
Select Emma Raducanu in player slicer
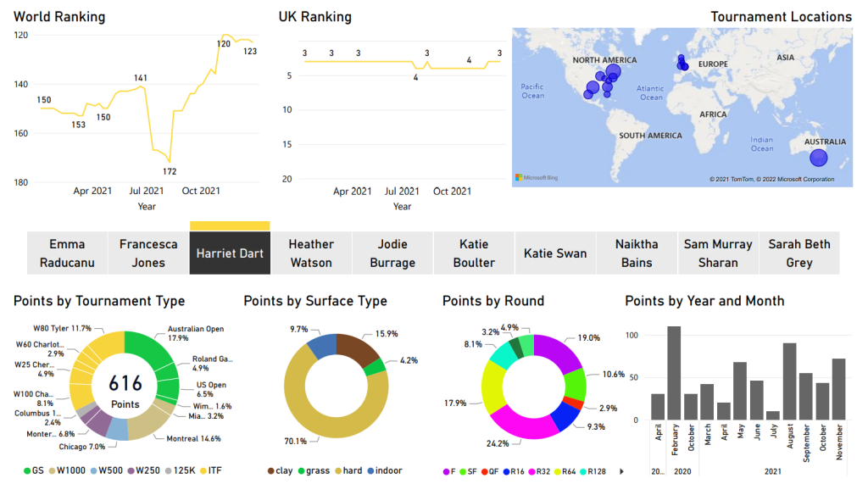67,253
